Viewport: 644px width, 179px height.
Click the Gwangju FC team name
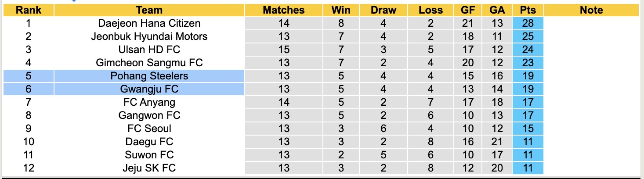coord(149,89)
